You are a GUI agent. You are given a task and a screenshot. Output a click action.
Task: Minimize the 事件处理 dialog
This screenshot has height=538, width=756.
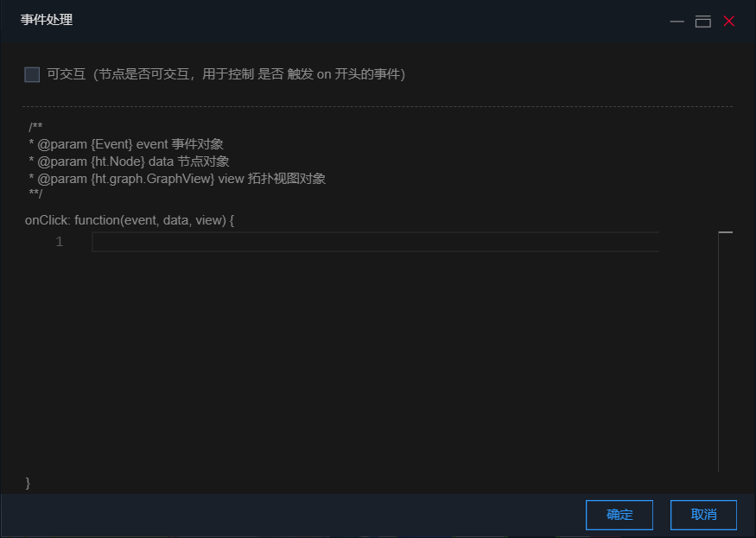(x=677, y=22)
